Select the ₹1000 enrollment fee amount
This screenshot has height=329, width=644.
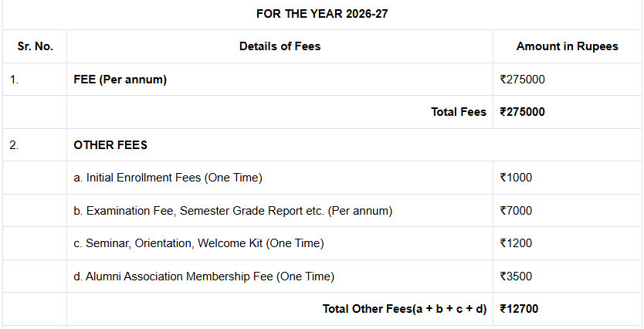click(516, 178)
